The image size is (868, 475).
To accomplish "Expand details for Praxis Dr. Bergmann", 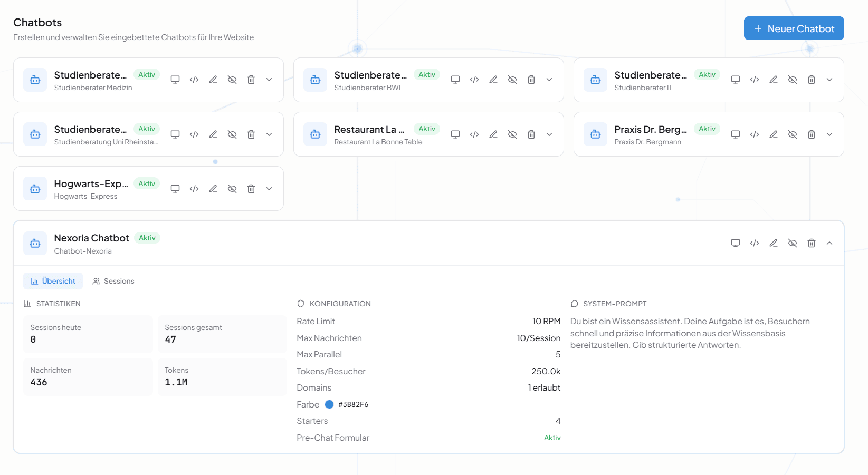I will click(829, 134).
